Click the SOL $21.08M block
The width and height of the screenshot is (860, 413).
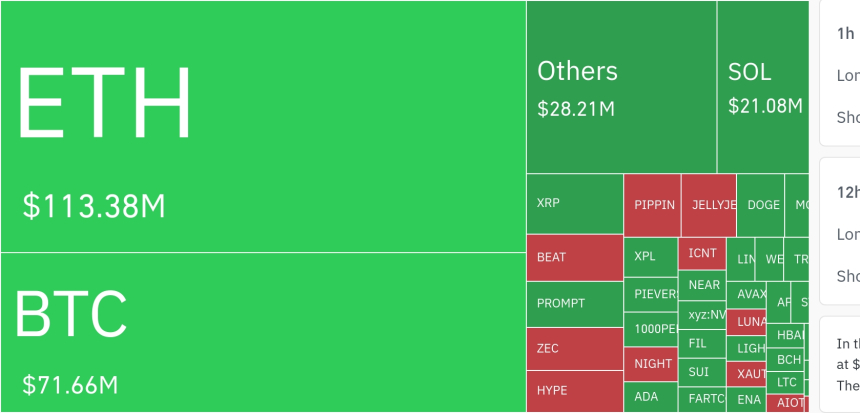click(763, 87)
